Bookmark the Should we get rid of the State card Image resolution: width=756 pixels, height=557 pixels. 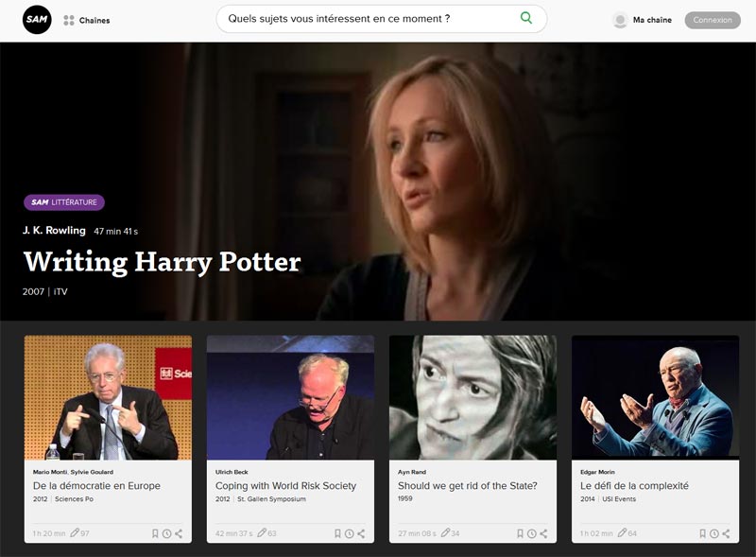click(x=520, y=533)
